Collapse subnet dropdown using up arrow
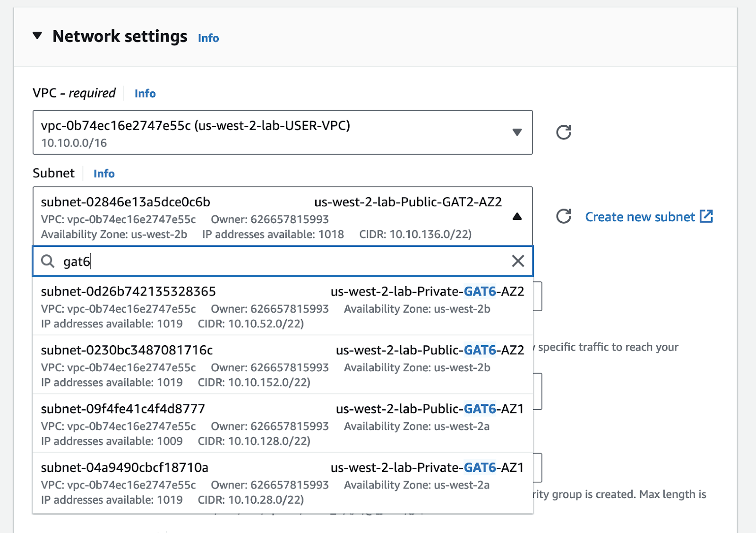Viewport: 756px width, 533px height. tap(517, 217)
